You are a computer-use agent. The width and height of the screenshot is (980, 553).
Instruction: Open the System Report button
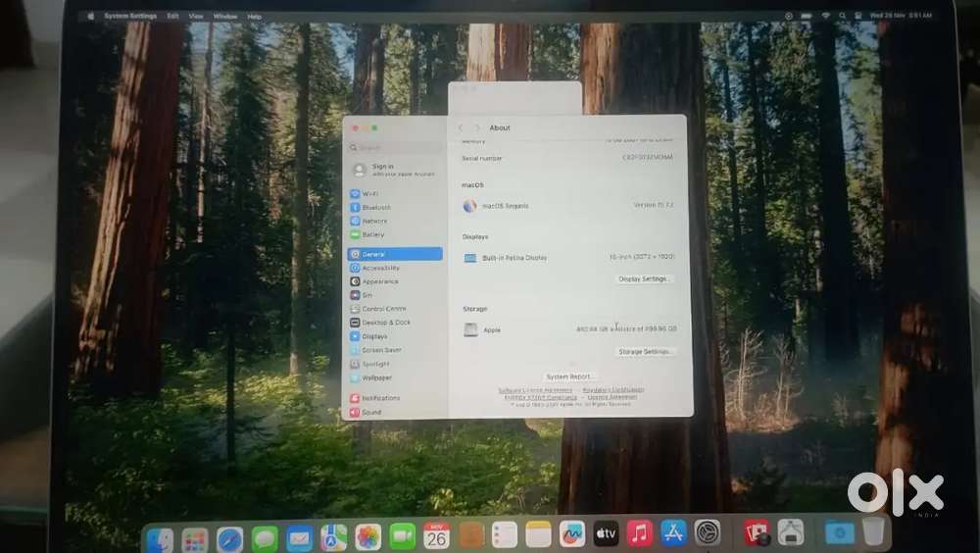pos(570,377)
